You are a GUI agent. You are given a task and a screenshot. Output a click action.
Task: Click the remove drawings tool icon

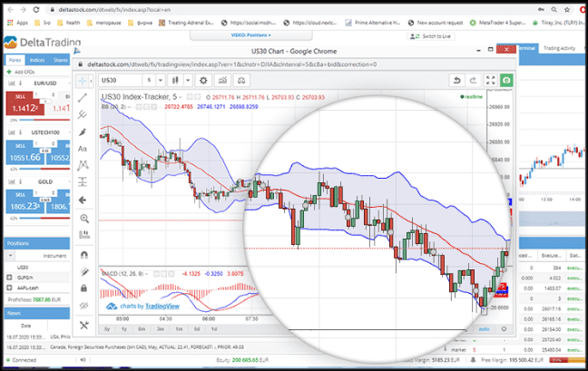pyautogui.click(x=84, y=325)
